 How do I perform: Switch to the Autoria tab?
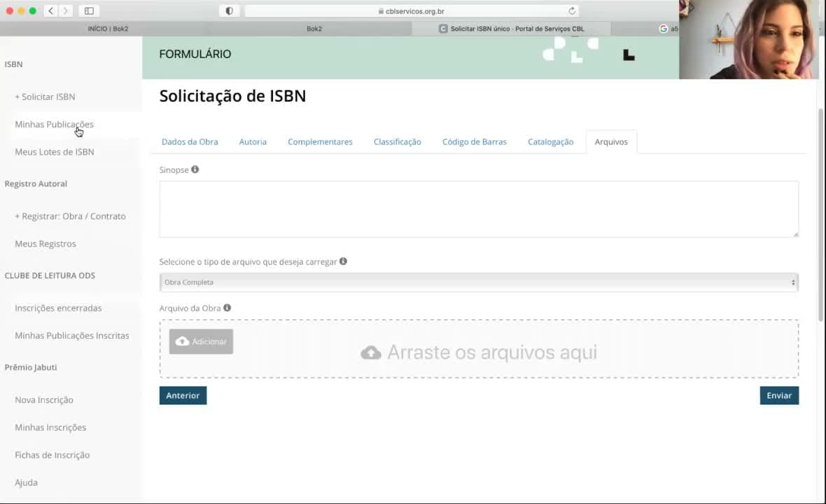[253, 141]
